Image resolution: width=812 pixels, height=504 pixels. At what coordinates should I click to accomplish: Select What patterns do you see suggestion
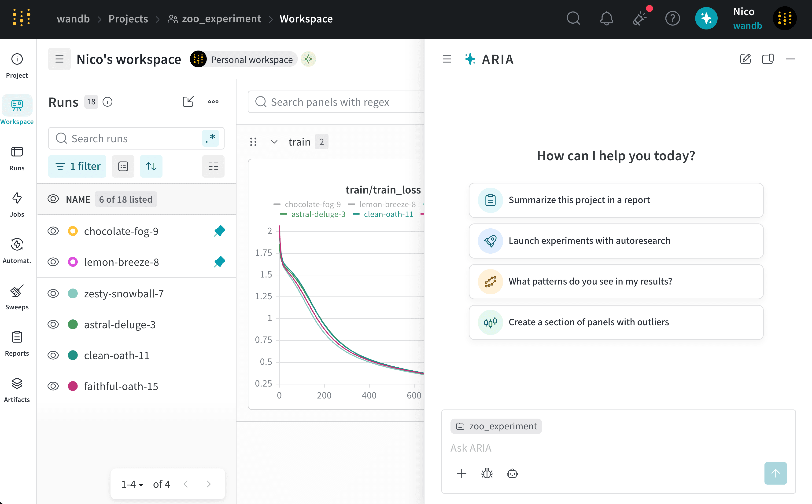click(616, 281)
